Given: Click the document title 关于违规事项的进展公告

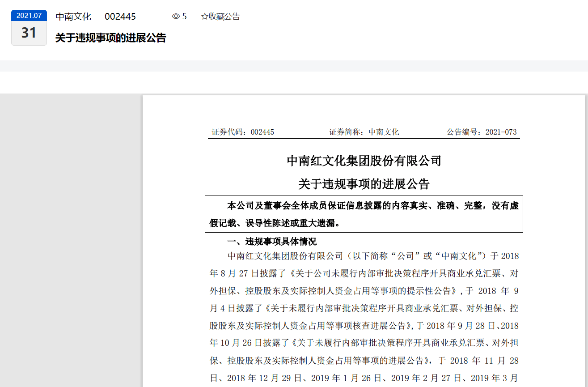Looking at the screenshot, I should coord(364,184).
